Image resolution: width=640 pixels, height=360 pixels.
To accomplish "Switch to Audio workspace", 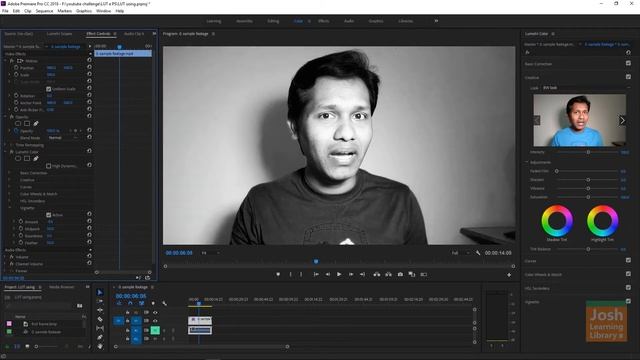I will point(349,21).
